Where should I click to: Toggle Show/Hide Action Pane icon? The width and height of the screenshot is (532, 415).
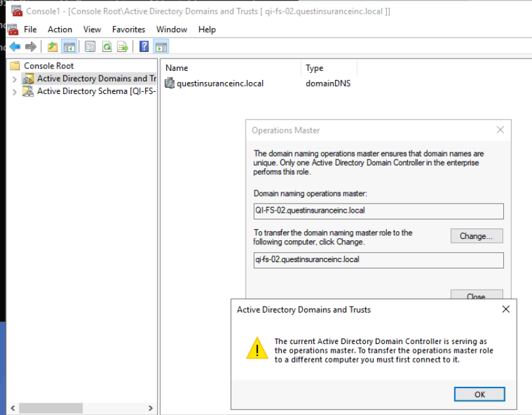[x=161, y=47]
